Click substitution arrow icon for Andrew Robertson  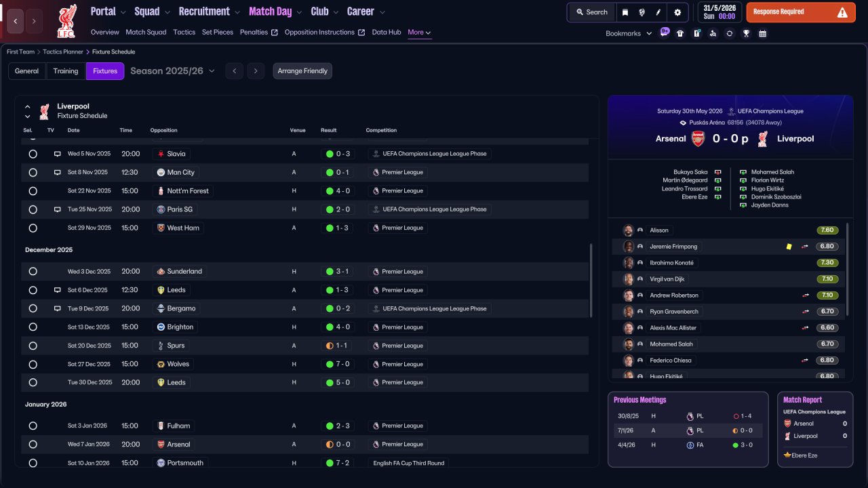(806, 296)
